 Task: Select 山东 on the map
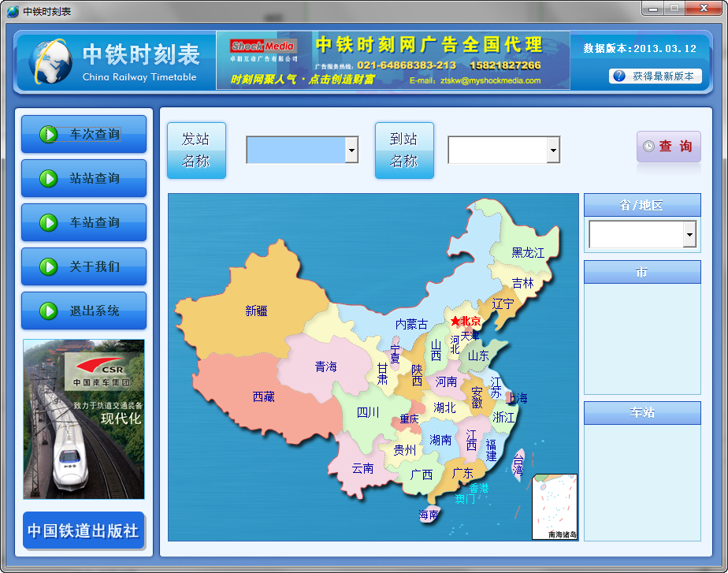[478, 356]
